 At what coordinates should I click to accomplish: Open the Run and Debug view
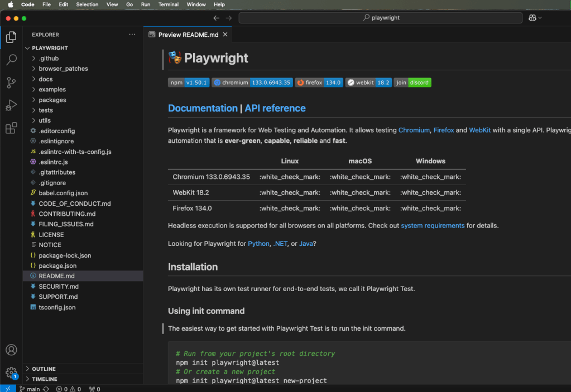[11, 105]
